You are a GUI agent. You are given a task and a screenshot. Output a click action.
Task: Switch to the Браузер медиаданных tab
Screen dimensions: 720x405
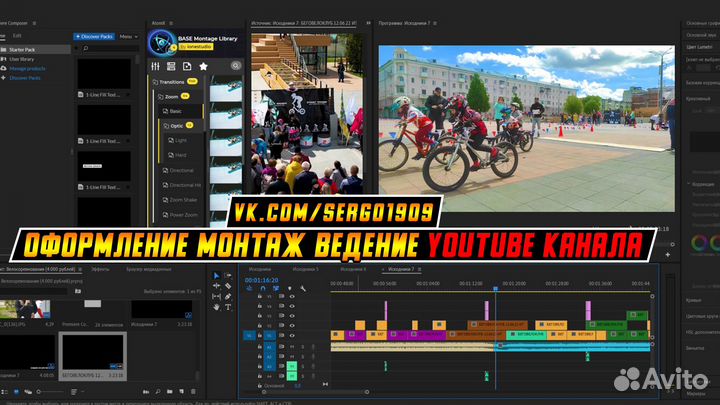148,270
